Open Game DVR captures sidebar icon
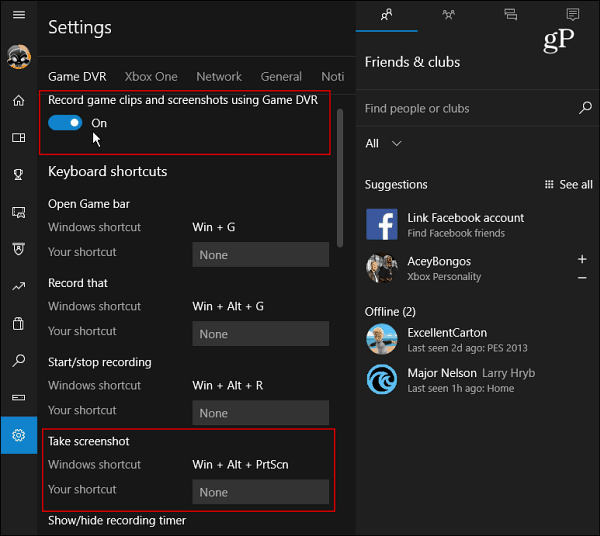The image size is (600, 536). [x=19, y=212]
